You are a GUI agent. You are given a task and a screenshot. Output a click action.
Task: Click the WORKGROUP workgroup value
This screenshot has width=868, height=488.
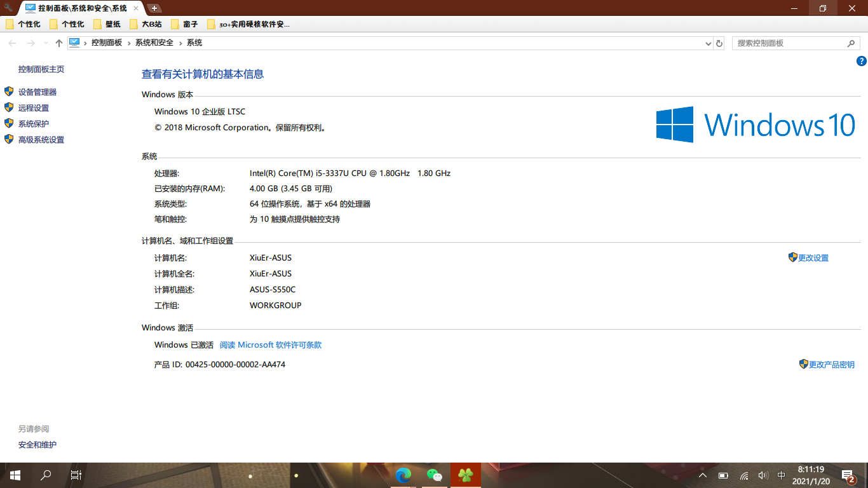point(276,306)
